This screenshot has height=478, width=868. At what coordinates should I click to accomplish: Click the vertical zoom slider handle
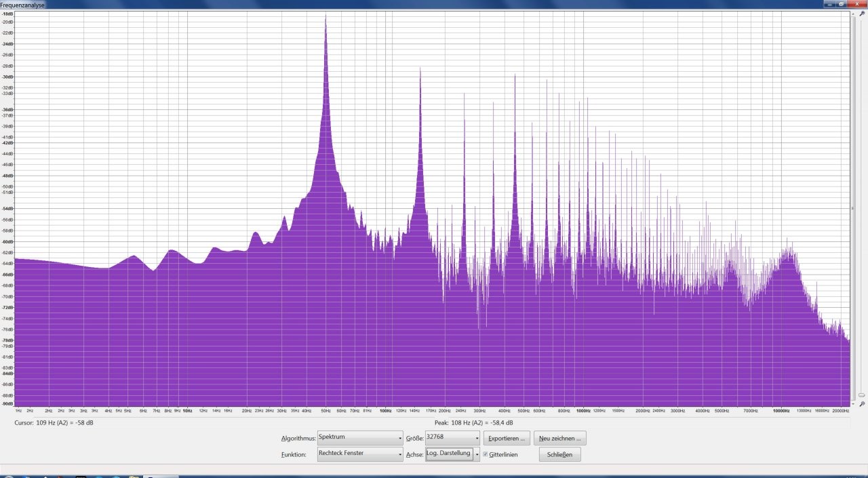coord(861,395)
